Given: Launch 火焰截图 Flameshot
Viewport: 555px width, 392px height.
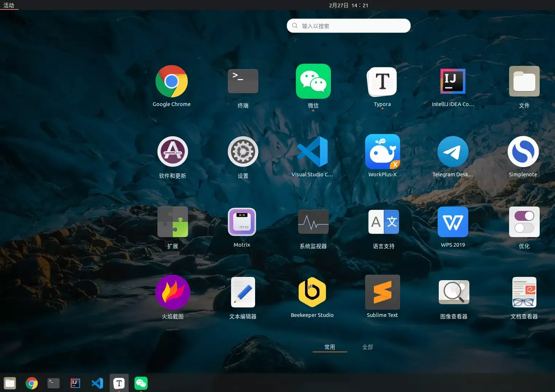Looking at the screenshot, I should [x=173, y=292].
